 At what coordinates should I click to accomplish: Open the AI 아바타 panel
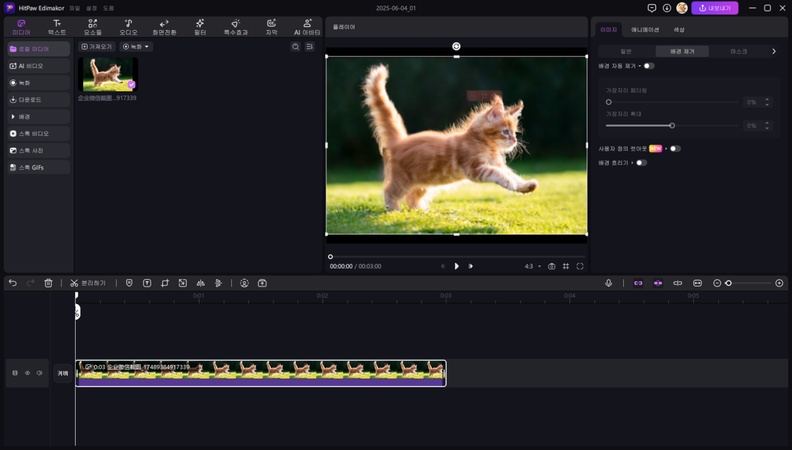point(307,26)
